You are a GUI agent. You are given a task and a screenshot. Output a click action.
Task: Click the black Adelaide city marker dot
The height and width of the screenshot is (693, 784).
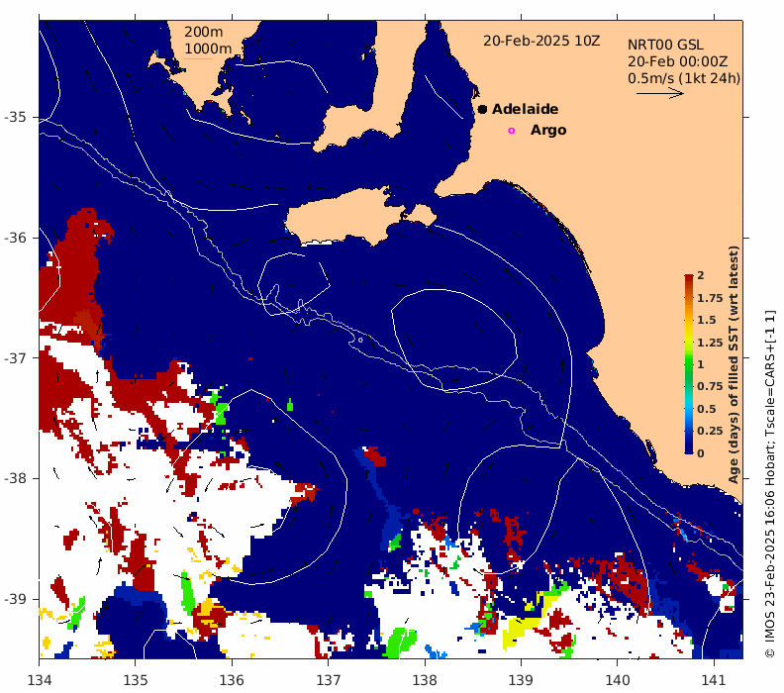482,109
